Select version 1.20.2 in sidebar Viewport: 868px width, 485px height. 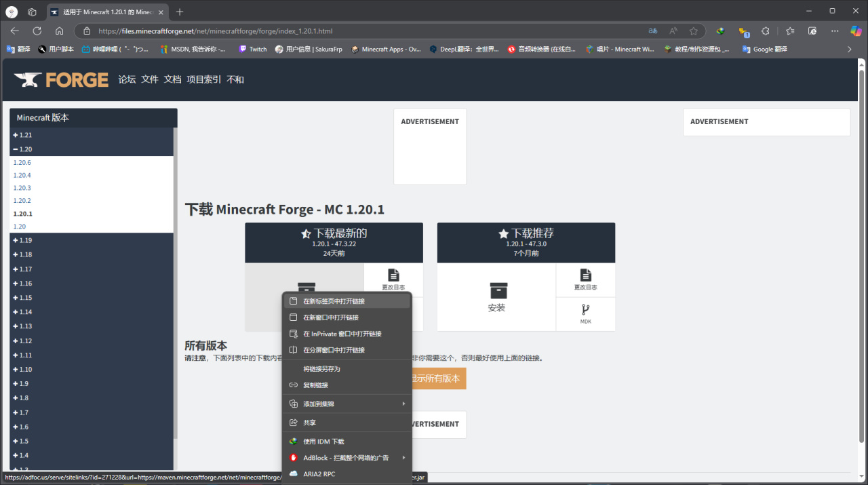coord(22,201)
